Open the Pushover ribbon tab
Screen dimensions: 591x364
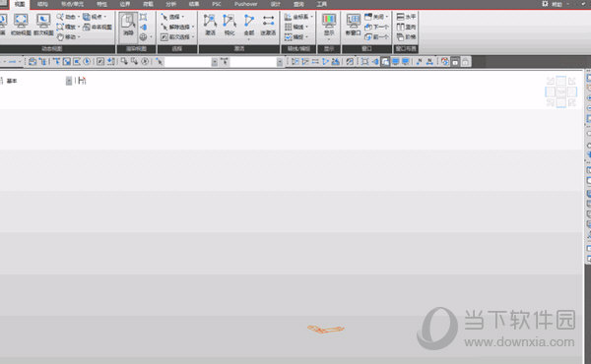coord(245,4)
